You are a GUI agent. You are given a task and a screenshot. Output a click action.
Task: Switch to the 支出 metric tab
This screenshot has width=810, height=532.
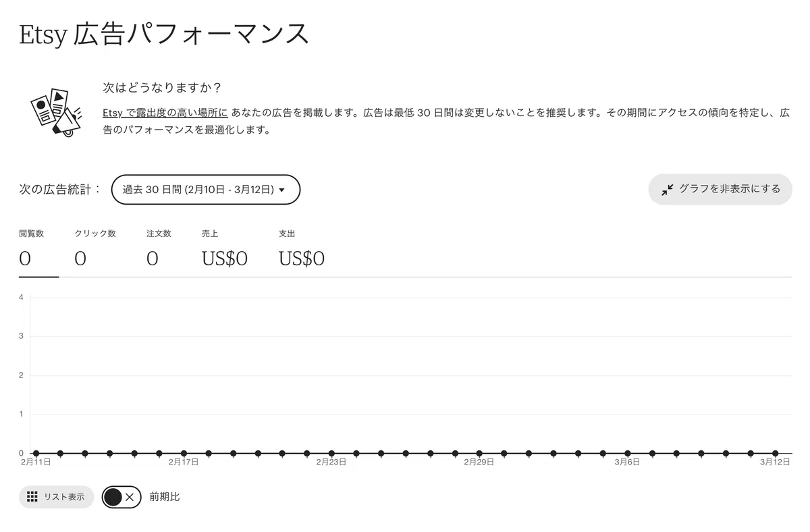coord(302,248)
